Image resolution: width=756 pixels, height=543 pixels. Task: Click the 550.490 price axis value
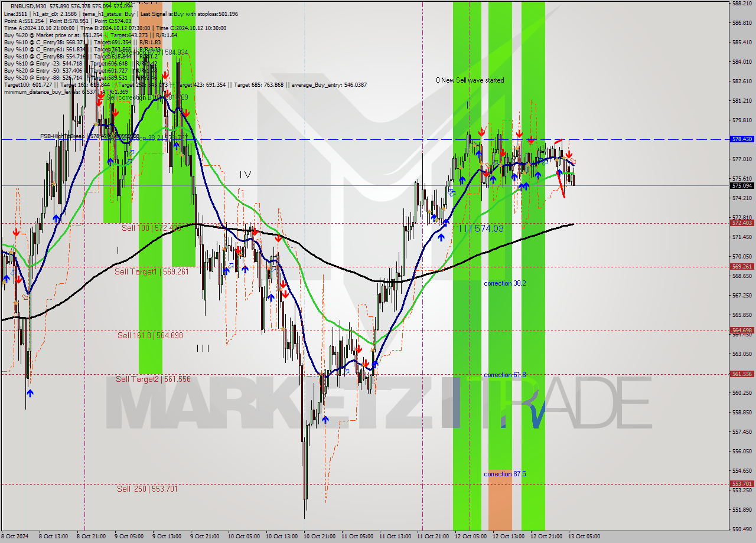(741, 529)
